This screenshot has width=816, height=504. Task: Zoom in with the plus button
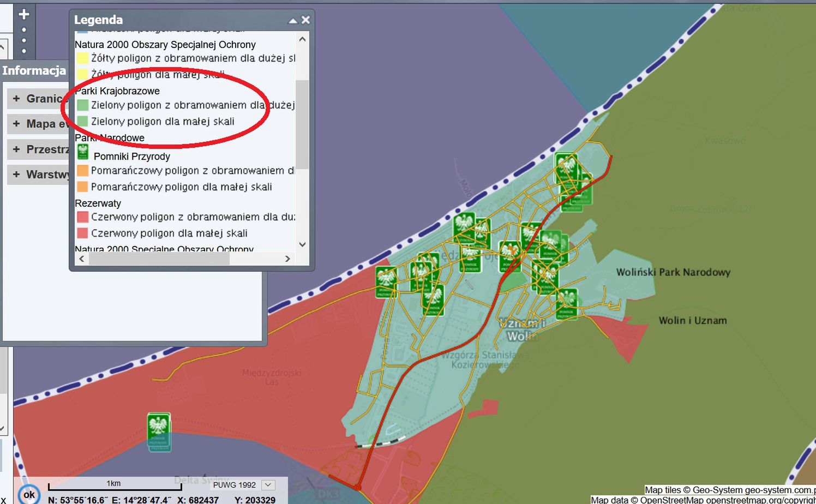click(x=23, y=14)
